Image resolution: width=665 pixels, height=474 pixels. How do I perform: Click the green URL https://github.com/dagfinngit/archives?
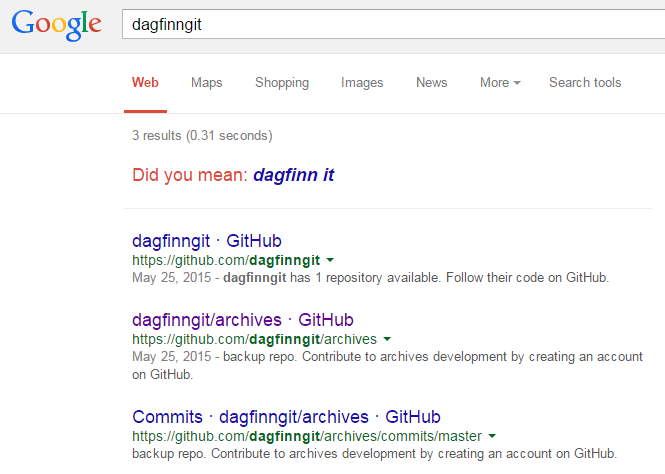click(254, 339)
